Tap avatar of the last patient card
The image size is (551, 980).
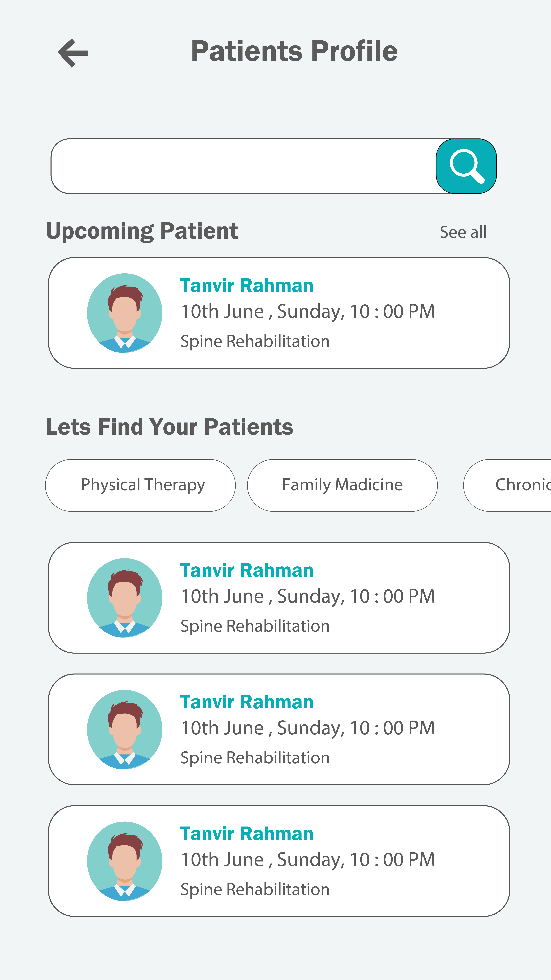point(125,861)
